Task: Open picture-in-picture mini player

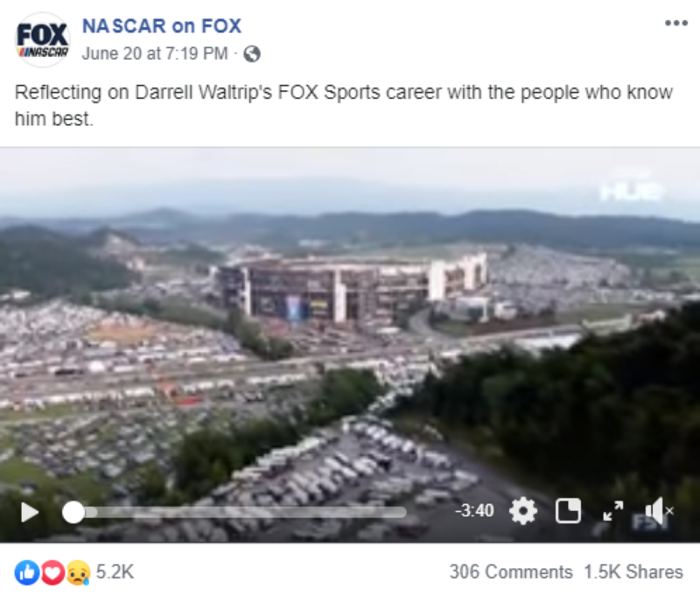Action: [568, 511]
